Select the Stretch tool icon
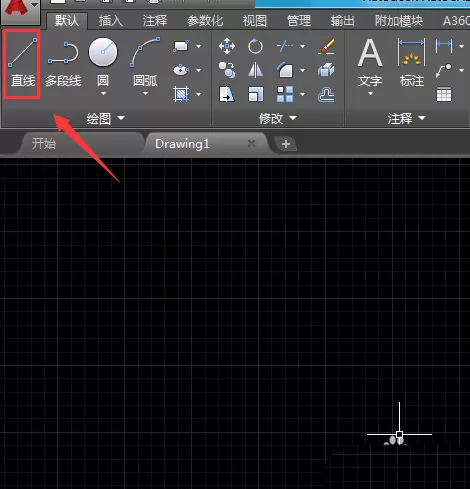470x489 pixels. [x=227, y=94]
